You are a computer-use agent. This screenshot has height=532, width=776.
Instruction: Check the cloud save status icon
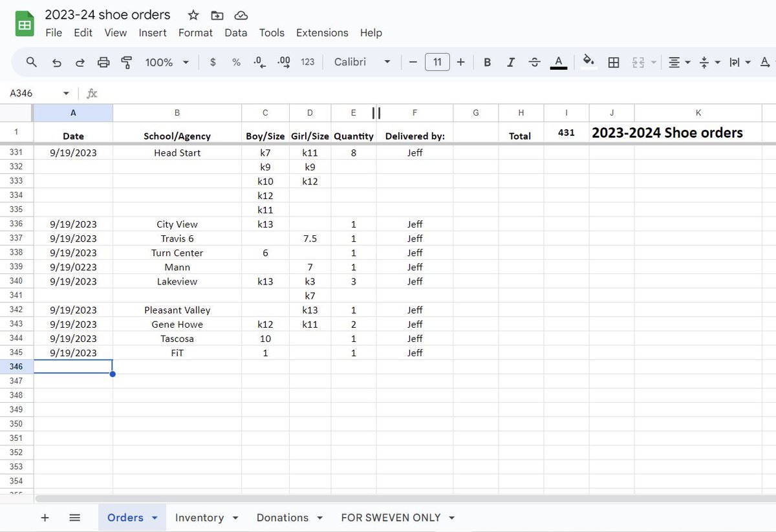tap(241, 15)
